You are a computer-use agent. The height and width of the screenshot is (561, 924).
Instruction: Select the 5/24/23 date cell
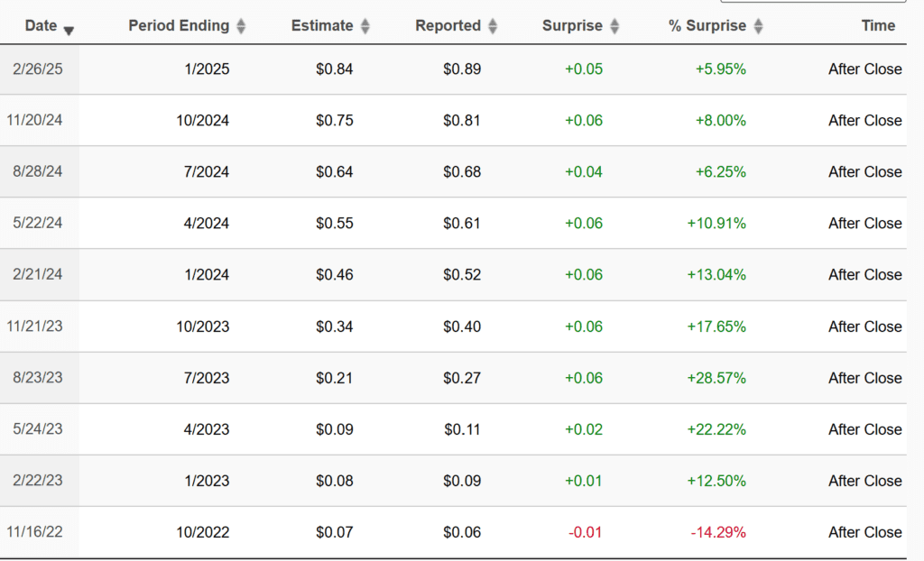tap(38, 428)
